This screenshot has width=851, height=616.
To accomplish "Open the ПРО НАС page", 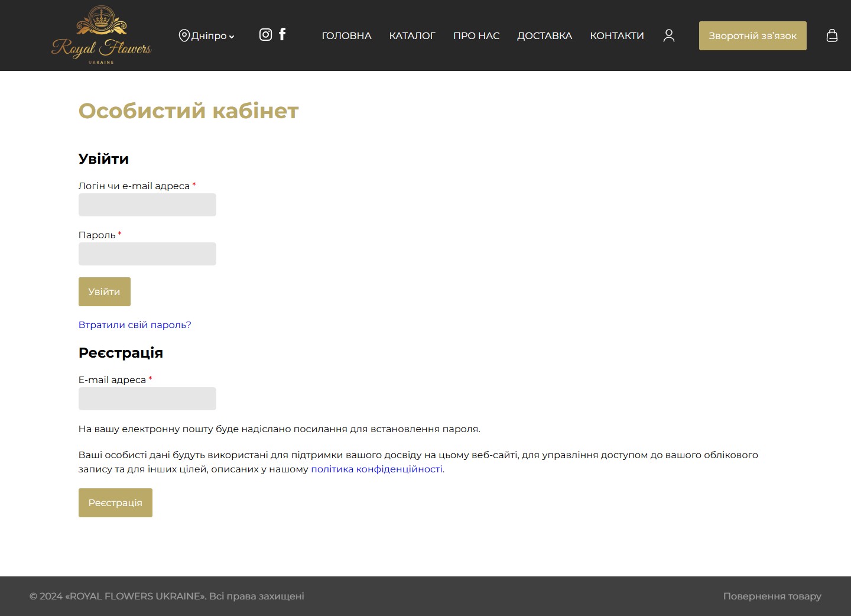I will [476, 35].
